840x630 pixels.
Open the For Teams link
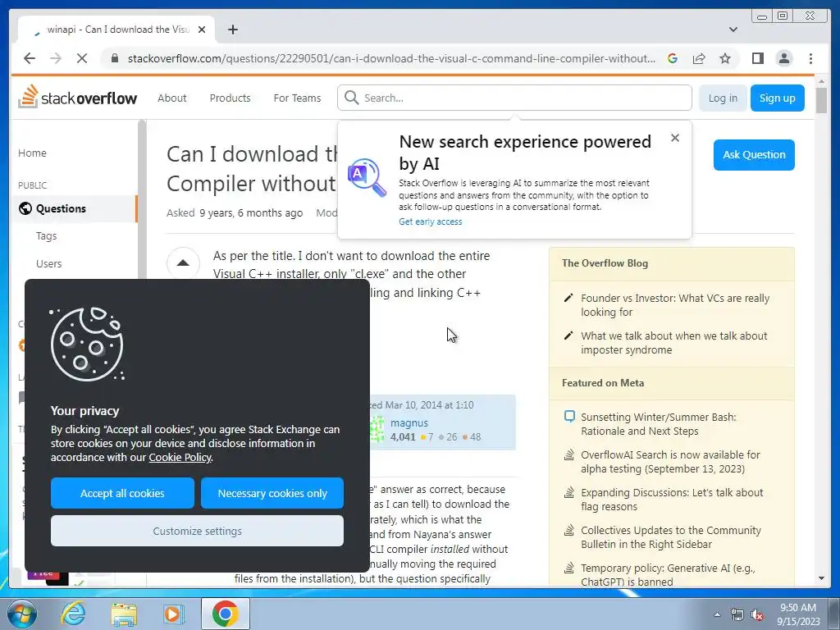pos(297,98)
